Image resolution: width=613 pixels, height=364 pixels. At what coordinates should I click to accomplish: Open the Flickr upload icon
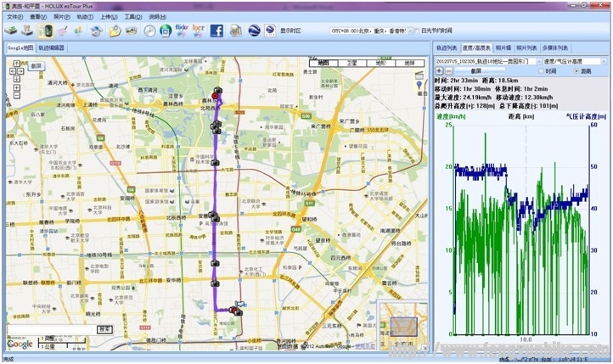pyautogui.click(x=181, y=31)
